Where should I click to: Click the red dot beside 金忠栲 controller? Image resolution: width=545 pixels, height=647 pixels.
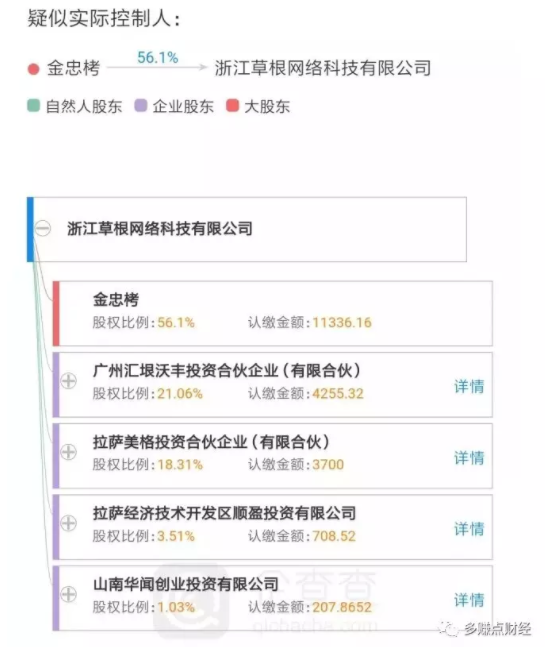[x=33, y=69]
